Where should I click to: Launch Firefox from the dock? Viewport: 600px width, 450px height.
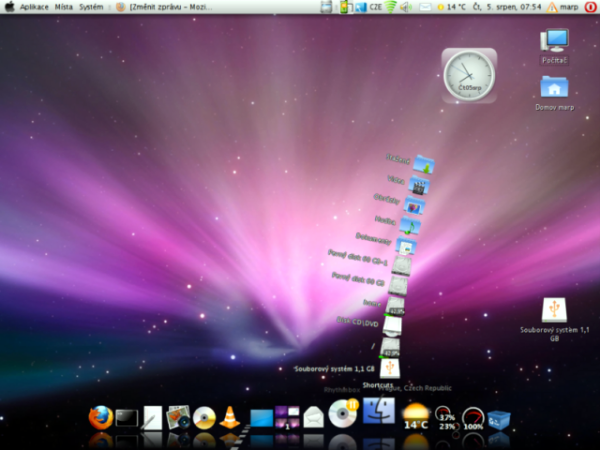pos(101,417)
